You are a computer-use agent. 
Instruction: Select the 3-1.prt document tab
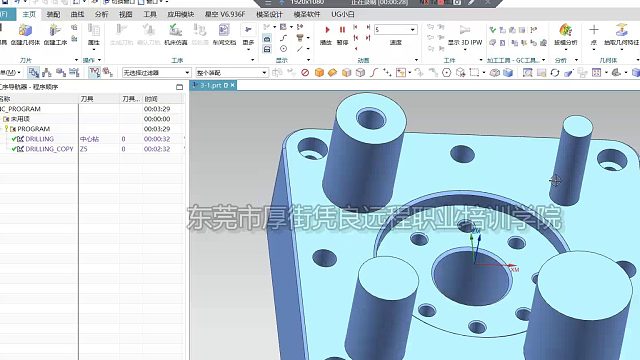coord(211,85)
